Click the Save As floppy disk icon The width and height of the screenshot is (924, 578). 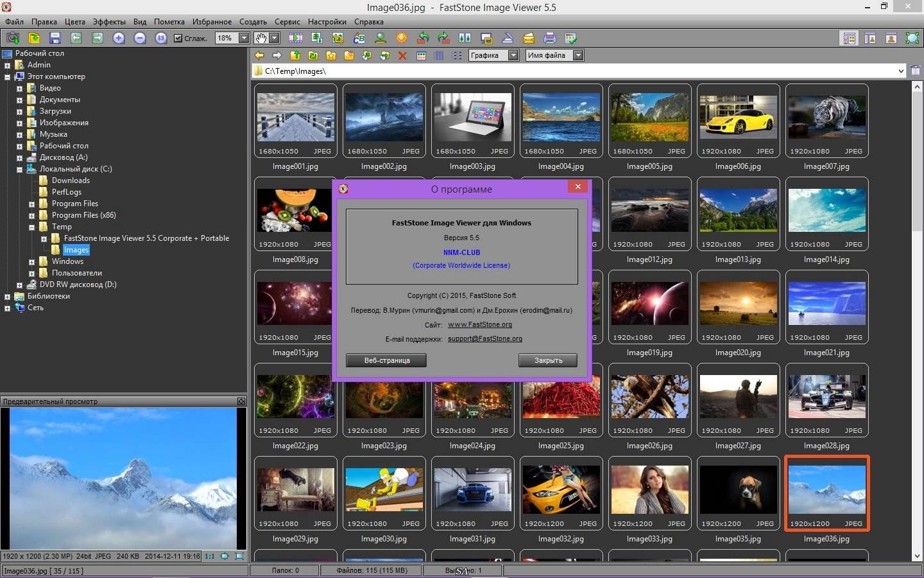click(55, 38)
